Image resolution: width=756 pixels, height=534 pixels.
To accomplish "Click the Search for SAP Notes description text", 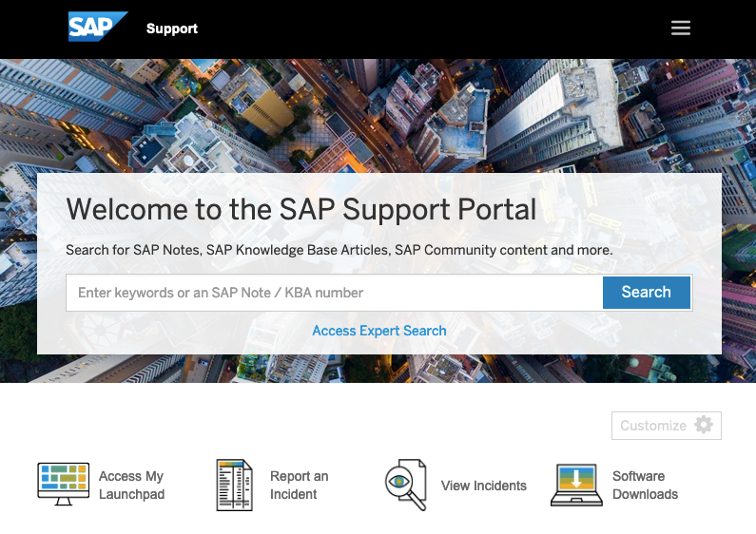I will click(339, 250).
